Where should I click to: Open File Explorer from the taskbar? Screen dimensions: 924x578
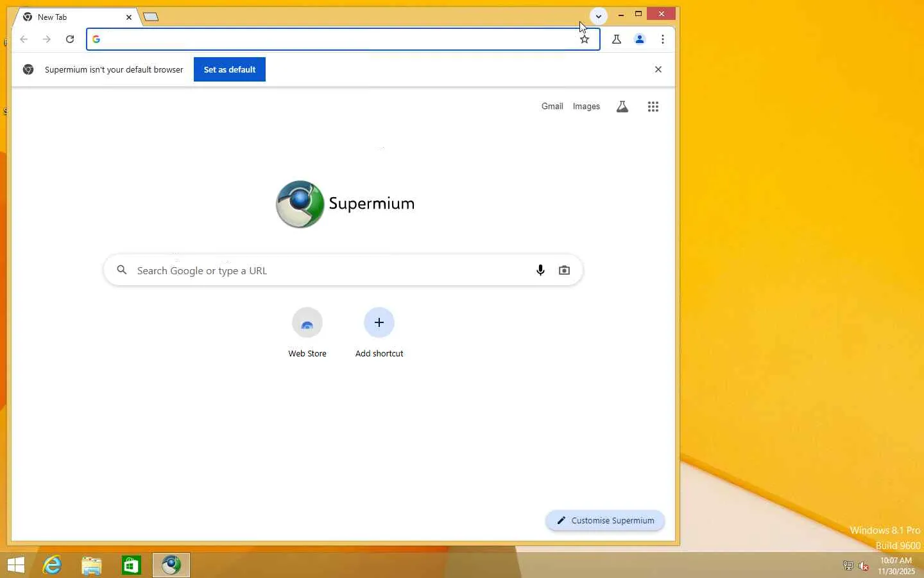pos(92,565)
